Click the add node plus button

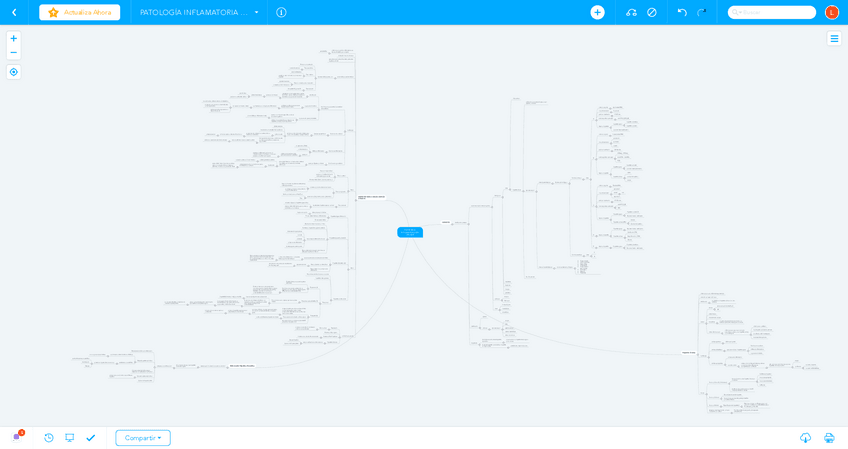[x=597, y=12]
